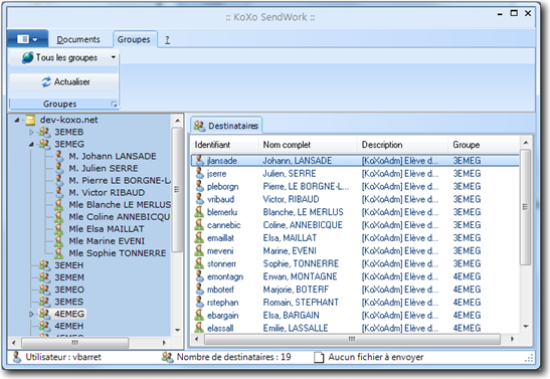The width and height of the screenshot is (550, 379).
Task: Sort by the Identifiant column header
Action: pos(225,145)
